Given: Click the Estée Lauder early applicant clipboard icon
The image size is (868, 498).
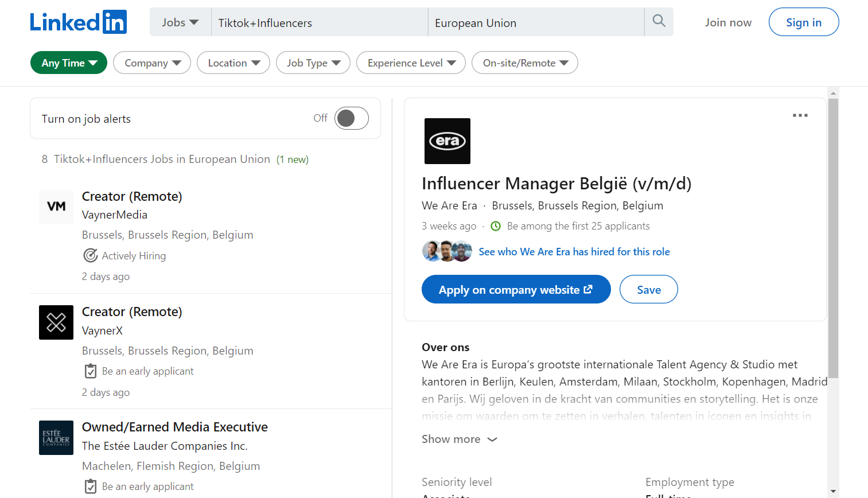Looking at the screenshot, I should pos(90,487).
